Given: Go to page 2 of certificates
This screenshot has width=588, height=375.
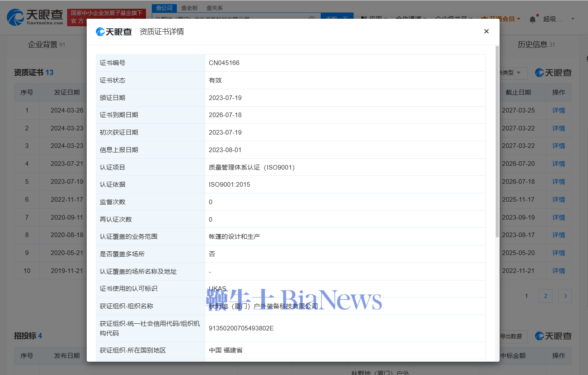Looking at the screenshot, I should [545, 296].
